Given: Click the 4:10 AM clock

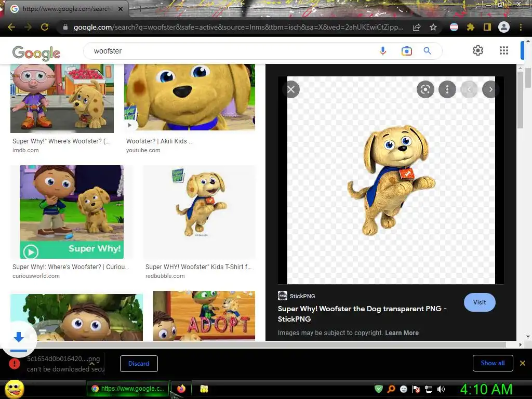Looking at the screenshot, I should pyautogui.click(x=486, y=389).
